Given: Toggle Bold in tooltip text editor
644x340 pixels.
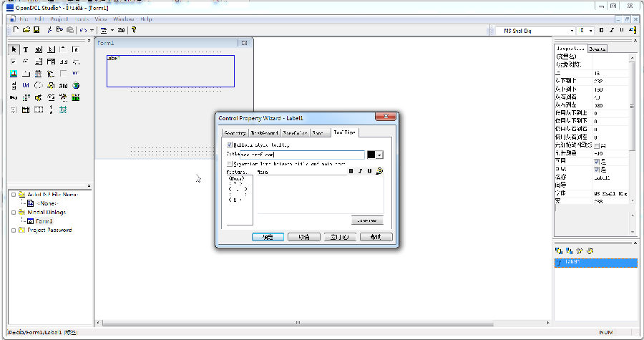Looking at the screenshot, I should tap(351, 171).
